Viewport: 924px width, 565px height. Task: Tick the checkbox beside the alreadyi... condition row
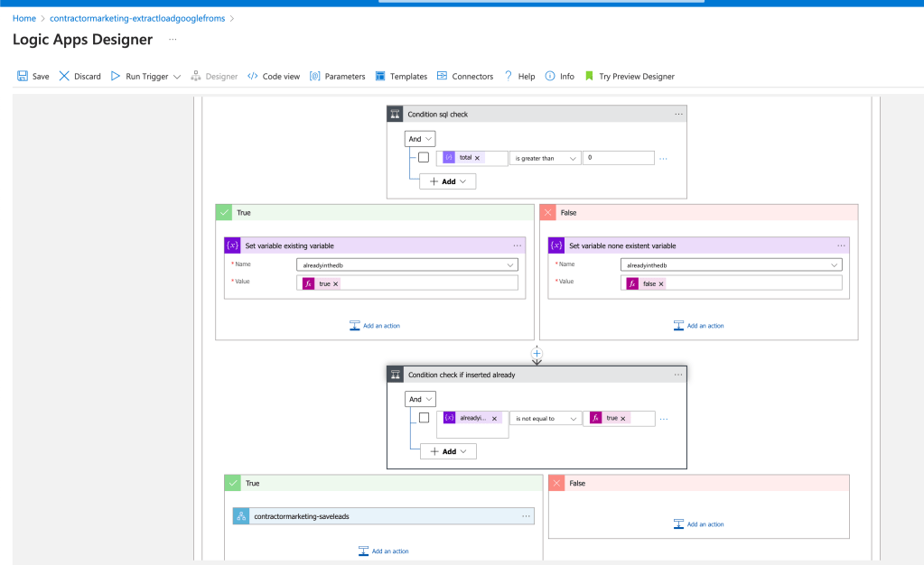(425, 418)
